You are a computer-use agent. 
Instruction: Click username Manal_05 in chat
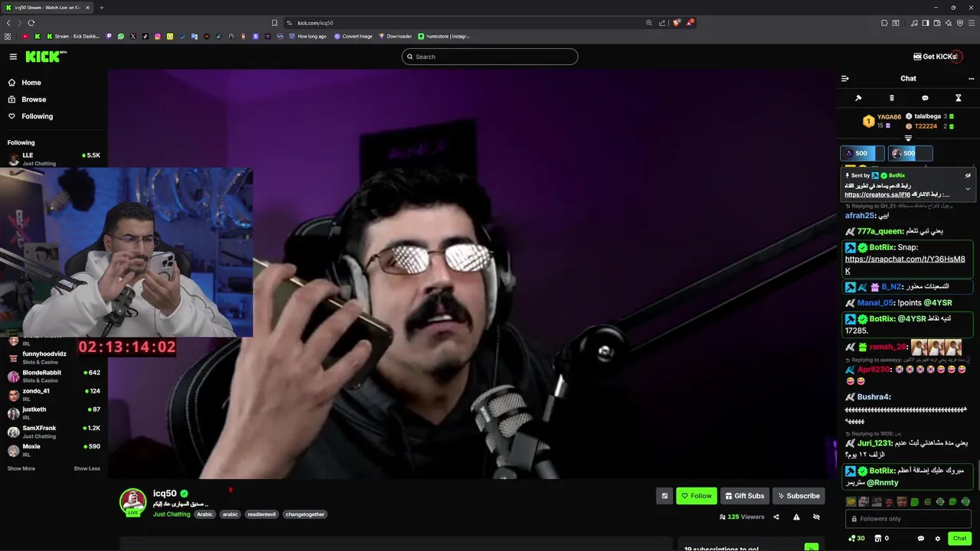(875, 303)
